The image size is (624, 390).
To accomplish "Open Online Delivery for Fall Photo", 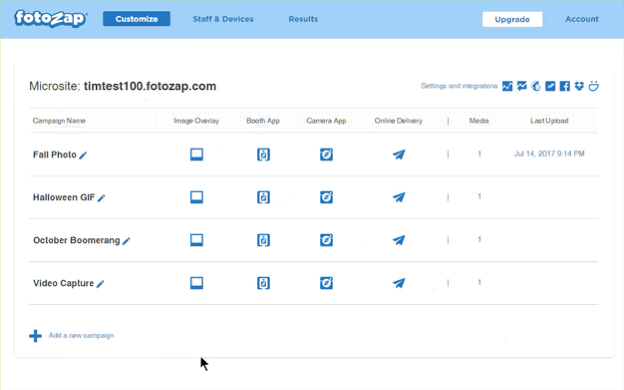I will (x=399, y=154).
